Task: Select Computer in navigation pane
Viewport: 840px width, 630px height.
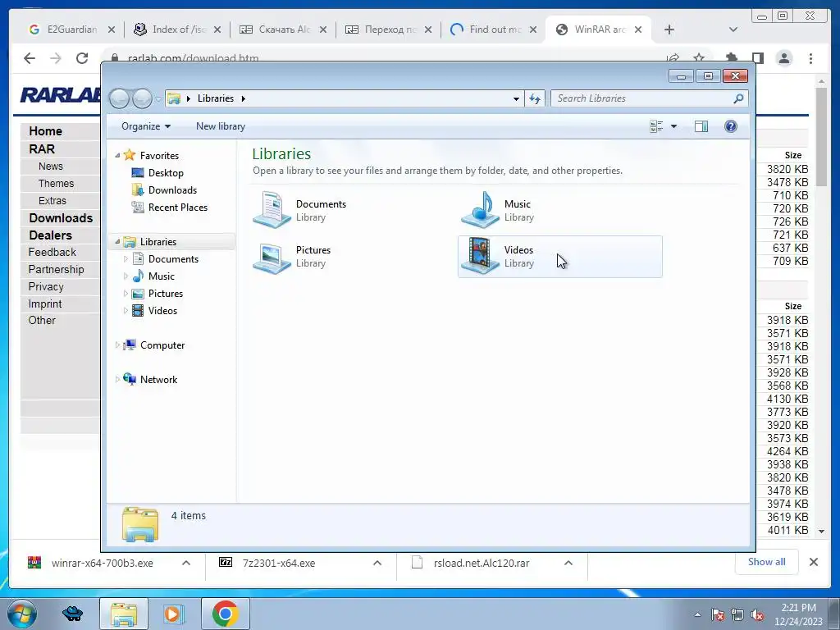Action: [162, 345]
